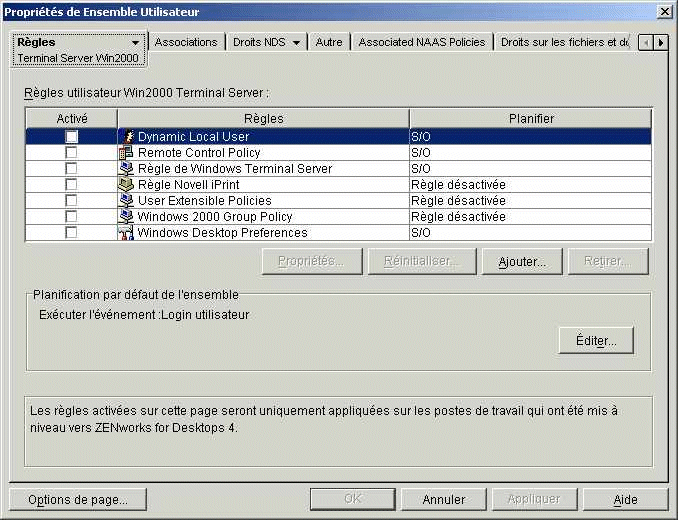The width and height of the screenshot is (678, 520).
Task: Open the Autre tab
Action: click(329, 42)
